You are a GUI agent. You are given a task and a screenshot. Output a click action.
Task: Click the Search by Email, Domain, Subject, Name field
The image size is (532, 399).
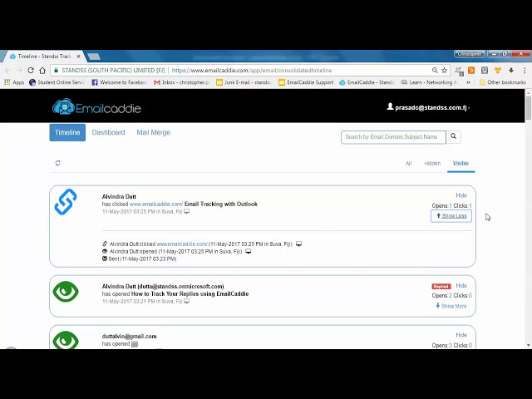pyautogui.click(x=393, y=137)
